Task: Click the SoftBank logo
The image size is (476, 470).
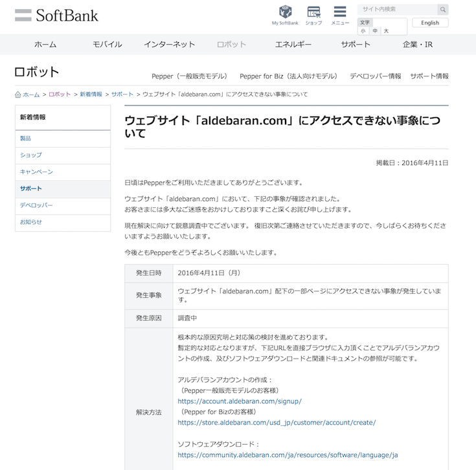Action: point(56,15)
